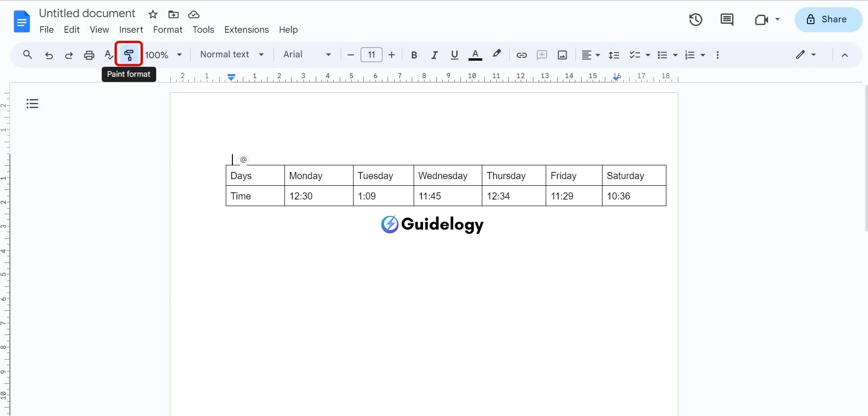Insert a checklist
The image size is (868, 416).
635,55
